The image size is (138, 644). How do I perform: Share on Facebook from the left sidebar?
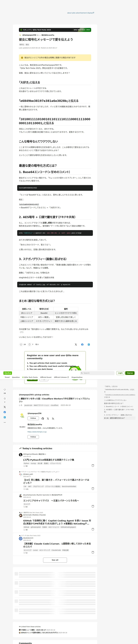pyautogui.click(x=5, y=412)
